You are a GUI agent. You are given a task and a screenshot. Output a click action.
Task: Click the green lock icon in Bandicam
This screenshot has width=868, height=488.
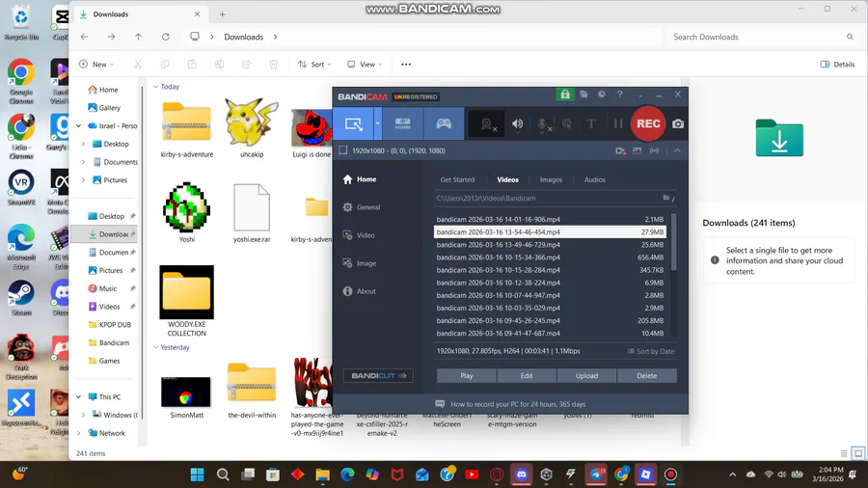(564, 95)
